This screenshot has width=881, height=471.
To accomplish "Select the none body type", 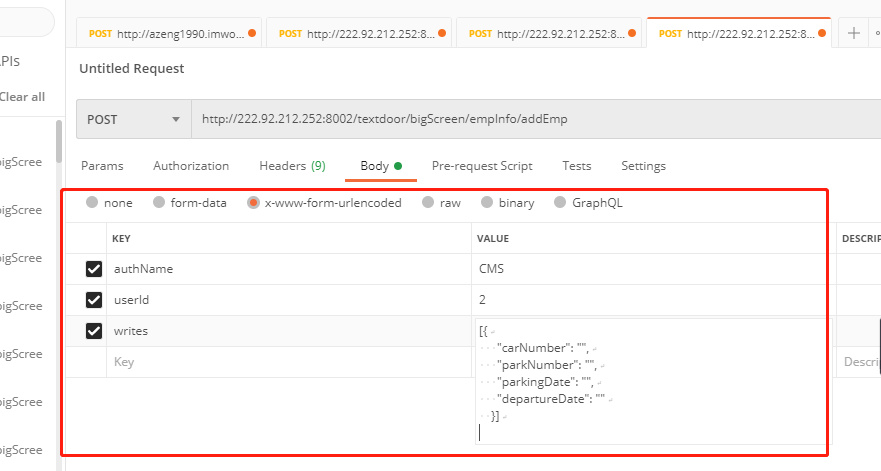I will (x=92, y=202).
